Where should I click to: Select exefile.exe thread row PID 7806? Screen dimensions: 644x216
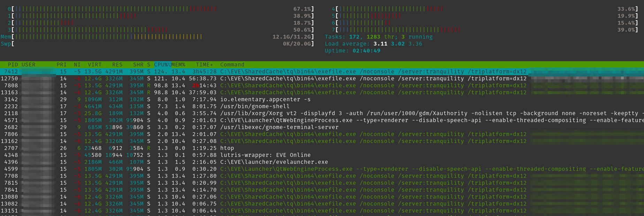[322, 134]
